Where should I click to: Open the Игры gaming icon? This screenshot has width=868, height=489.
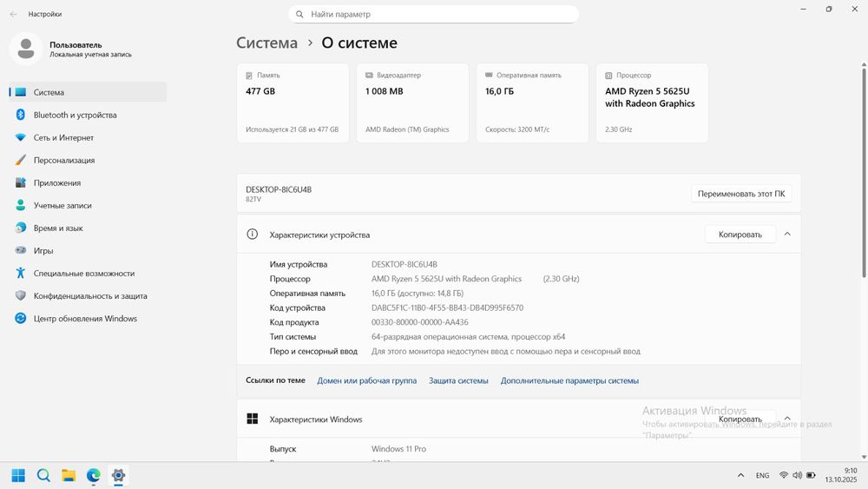coord(21,250)
